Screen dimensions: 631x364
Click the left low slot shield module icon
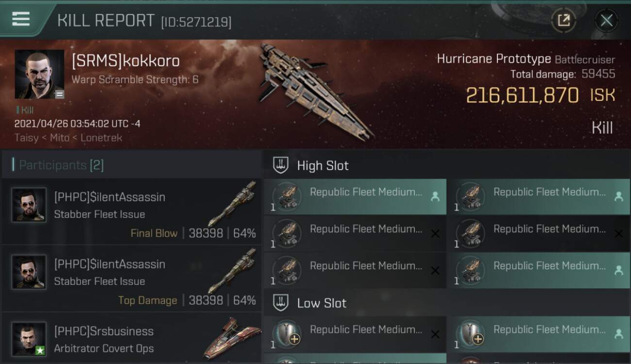[286, 333]
